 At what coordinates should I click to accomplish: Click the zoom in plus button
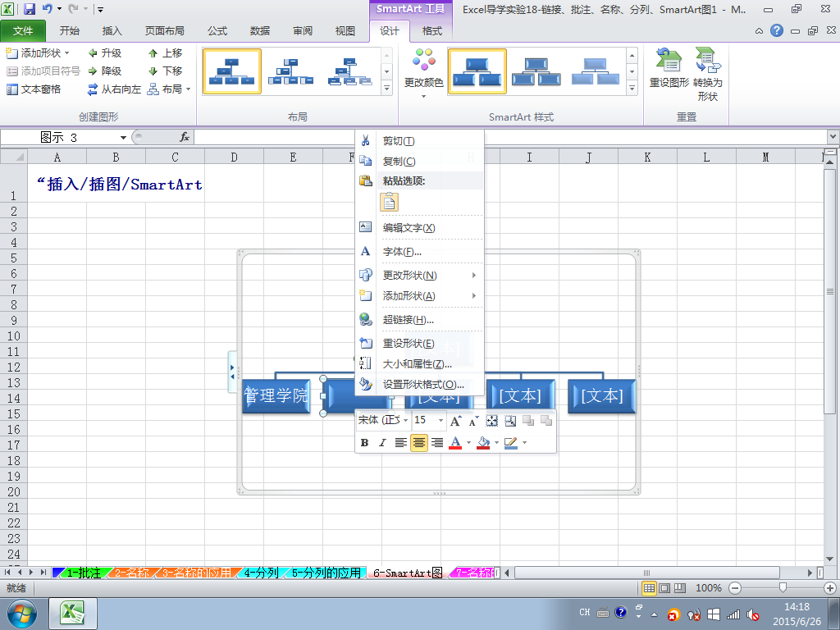point(830,588)
